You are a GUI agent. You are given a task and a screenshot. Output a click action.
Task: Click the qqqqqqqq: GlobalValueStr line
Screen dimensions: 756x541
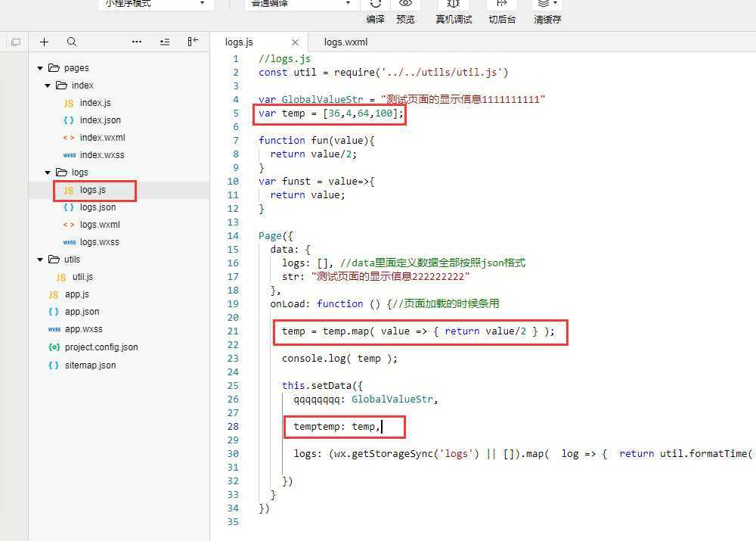(365, 399)
